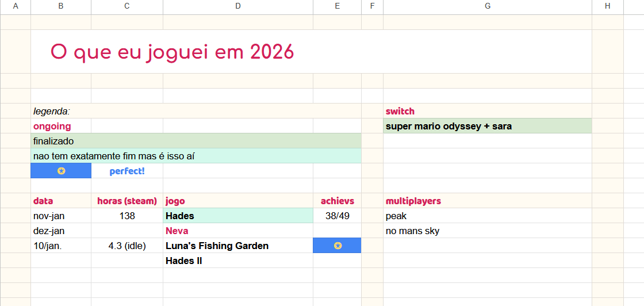Select the "38/49" achievements cell
This screenshot has width=644, height=306.
(x=337, y=216)
